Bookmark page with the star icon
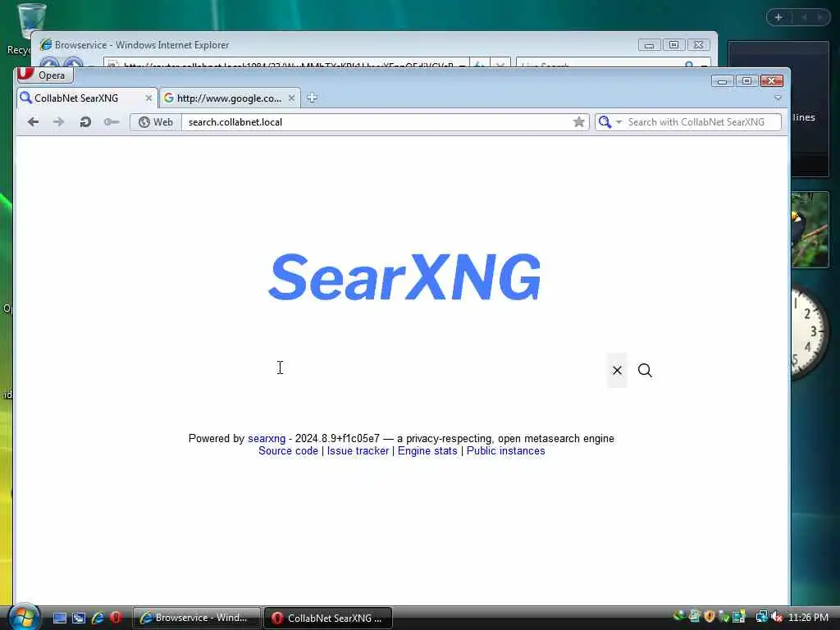Image resolution: width=840 pixels, height=630 pixels. [578, 122]
